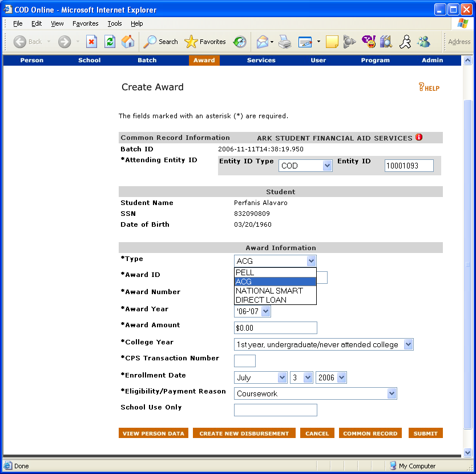476x474 pixels.
Task: Click the yellow sticky note icon
Action: coord(332,42)
